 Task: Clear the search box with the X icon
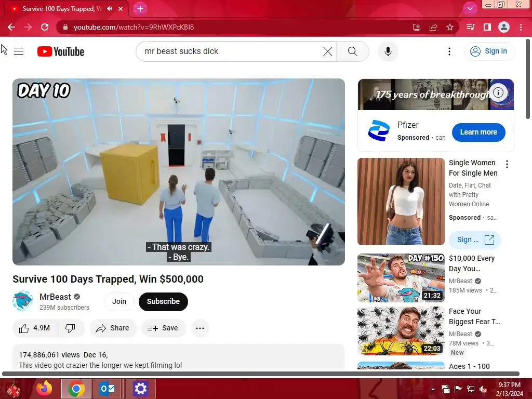pos(327,51)
